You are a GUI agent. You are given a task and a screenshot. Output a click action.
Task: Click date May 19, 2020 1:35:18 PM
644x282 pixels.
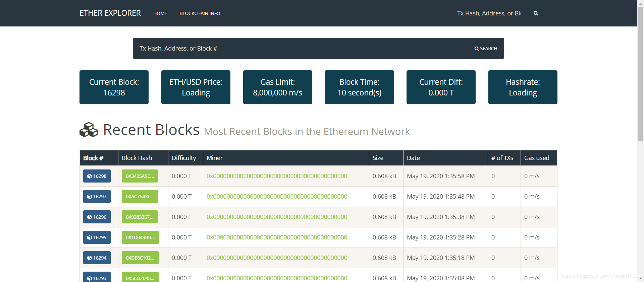[x=441, y=258]
